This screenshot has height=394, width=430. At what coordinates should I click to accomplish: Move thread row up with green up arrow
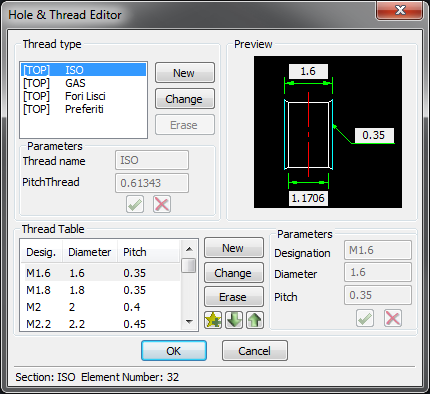pos(255,320)
